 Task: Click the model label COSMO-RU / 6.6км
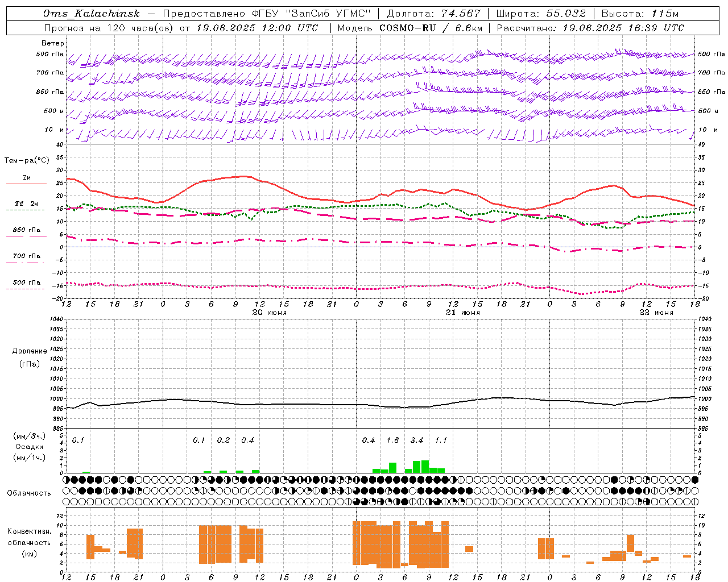(431, 28)
